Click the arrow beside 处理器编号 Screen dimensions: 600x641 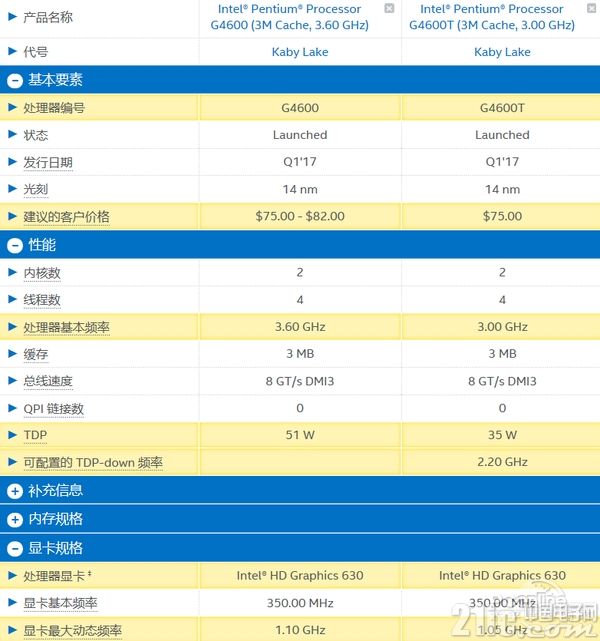click(12, 107)
